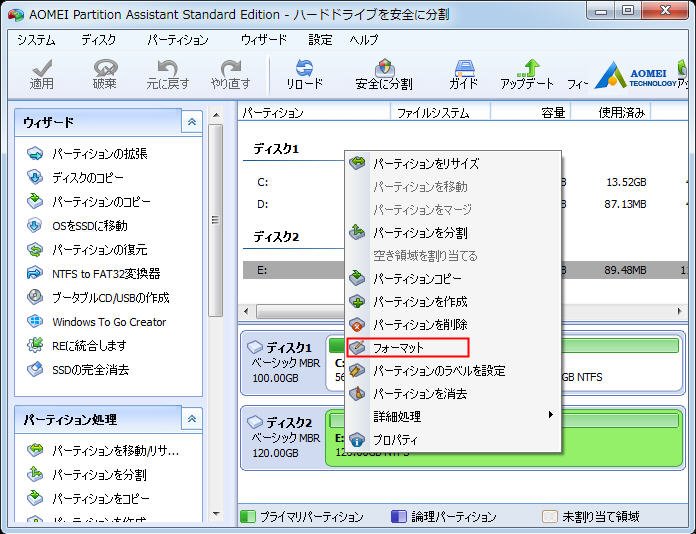Open the Windows To Go Creator icon

pos(35,321)
